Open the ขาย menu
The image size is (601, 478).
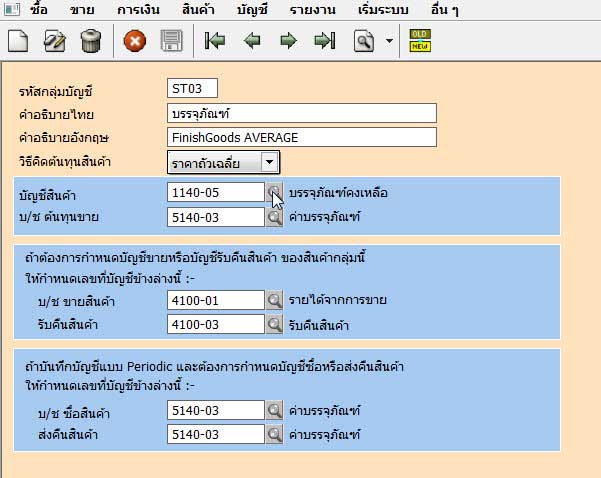click(82, 9)
